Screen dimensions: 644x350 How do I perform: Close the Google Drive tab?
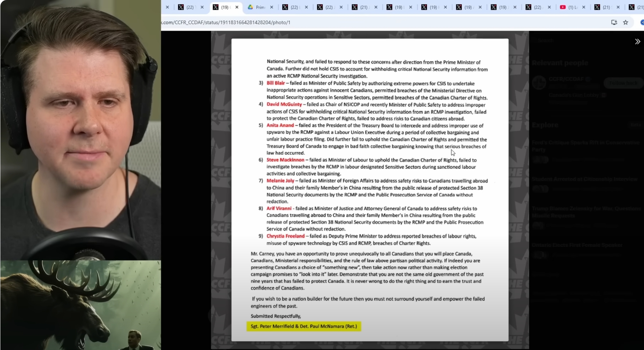tap(272, 7)
